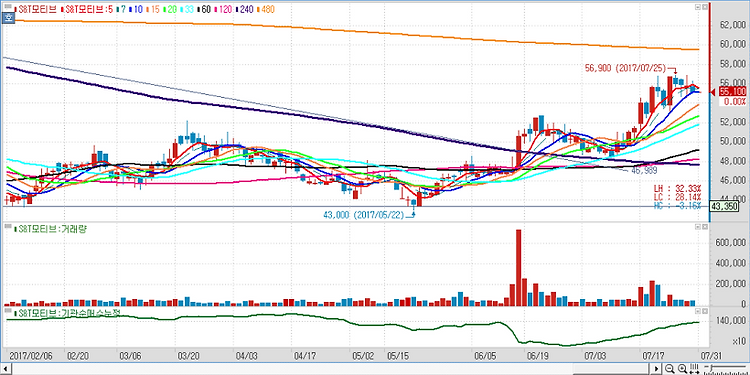Click the '43,000 (2017/05/22)' low label
This screenshot has width=750, height=375.
point(363,215)
